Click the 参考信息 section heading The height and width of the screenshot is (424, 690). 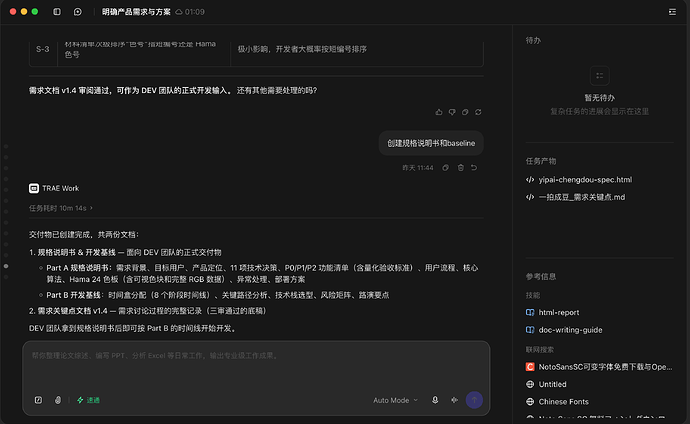tap(541, 277)
